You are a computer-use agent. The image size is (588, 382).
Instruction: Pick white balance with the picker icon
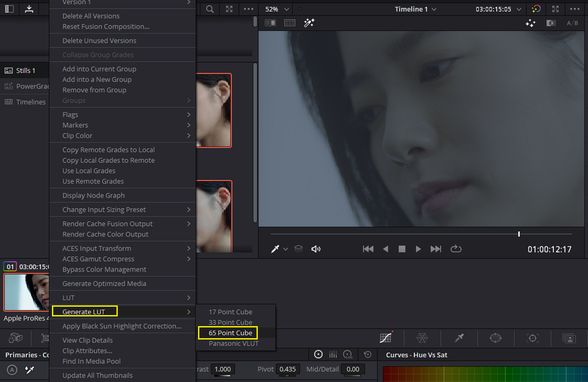click(30, 370)
